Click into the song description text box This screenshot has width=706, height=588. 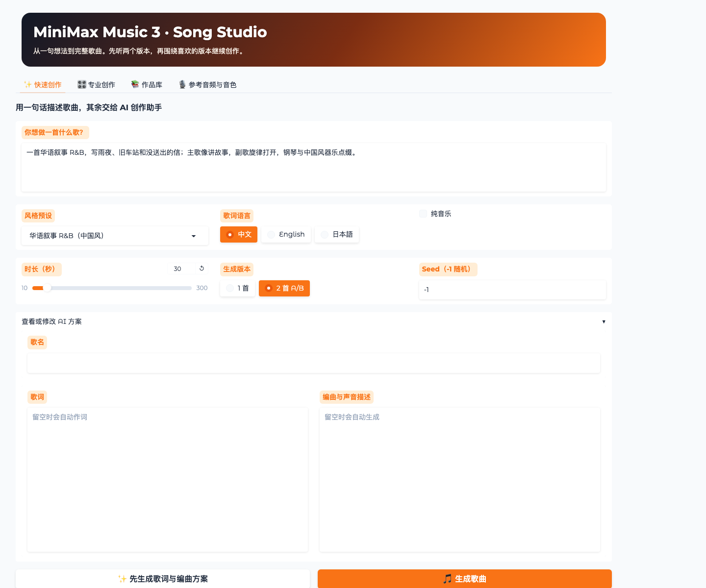pyautogui.click(x=314, y=167)
